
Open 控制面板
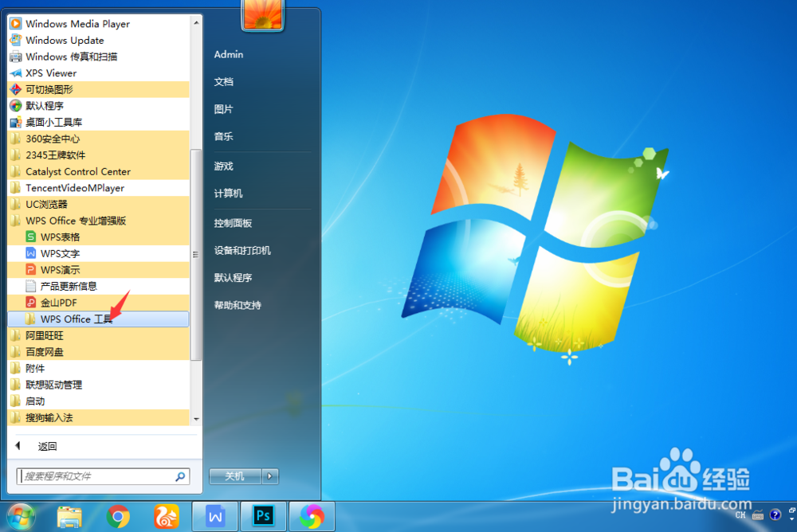[x=233, y=223]
